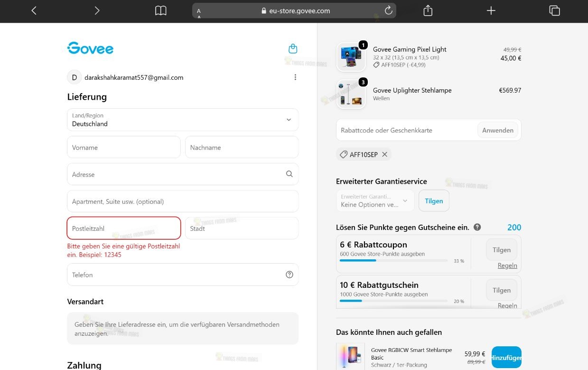Remove the AFF10SEP discount code
The height and width of the screenshot is (370, 588).
(x=385, y=154)
